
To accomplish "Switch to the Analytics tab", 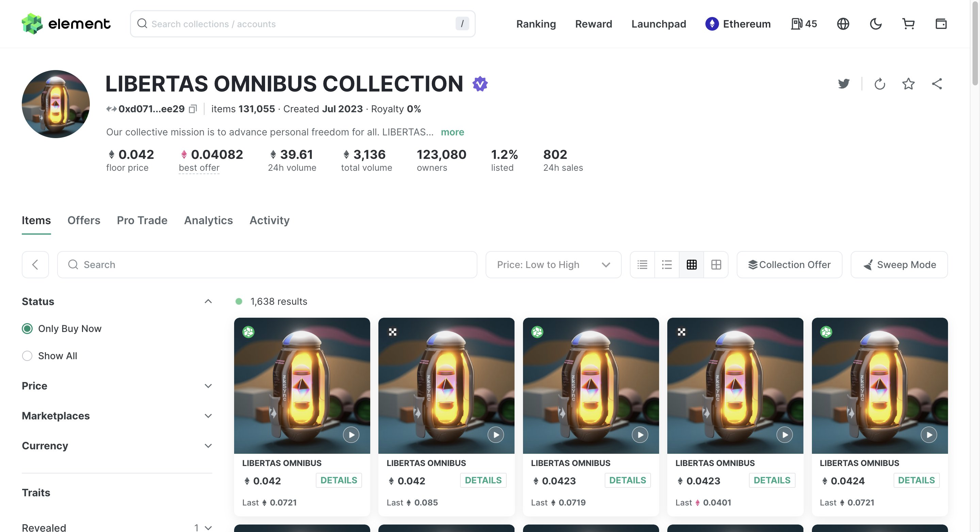I will pyautogui.click(x=208, y=220).
